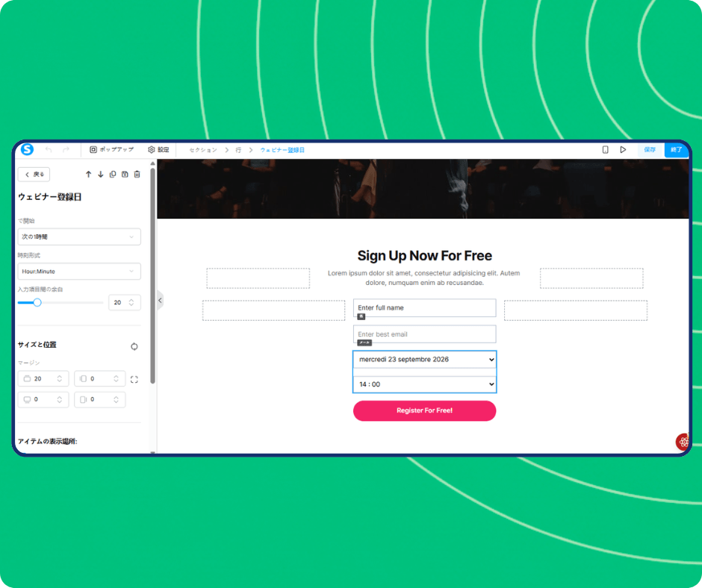Click the サイズと位置 section title

click(x=37, y=345)
